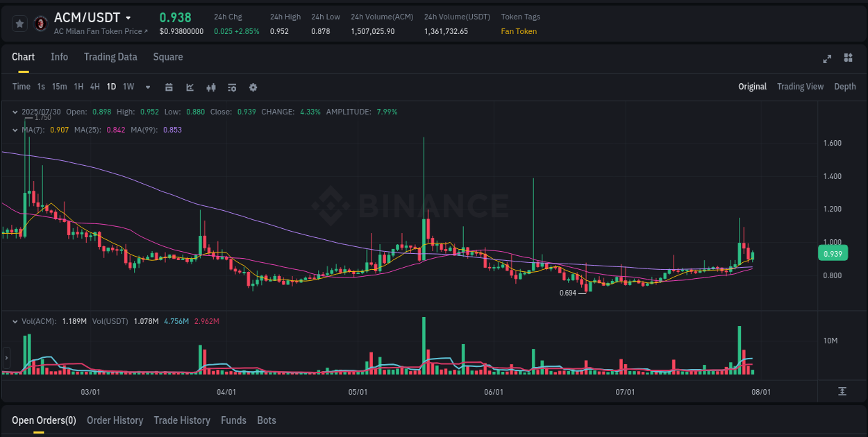Select the 0.939 price tag on the axis

click(x=832, y=253)
